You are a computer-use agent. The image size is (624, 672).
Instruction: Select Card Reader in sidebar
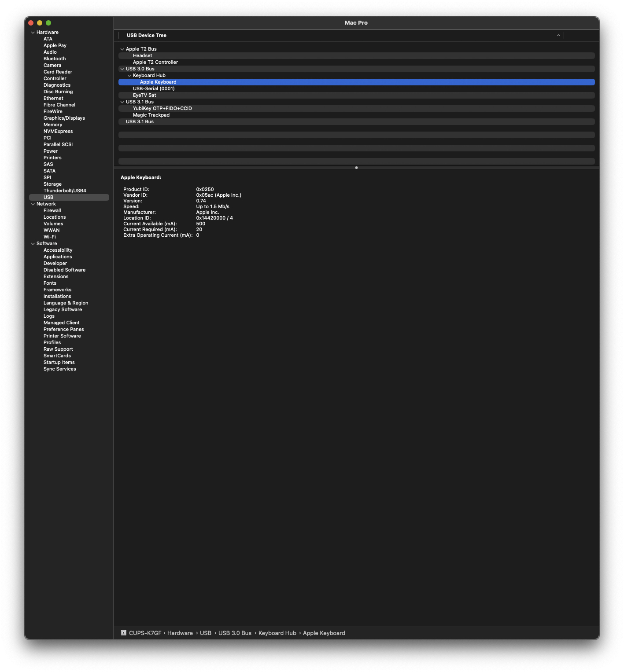(x=58, y=72)
